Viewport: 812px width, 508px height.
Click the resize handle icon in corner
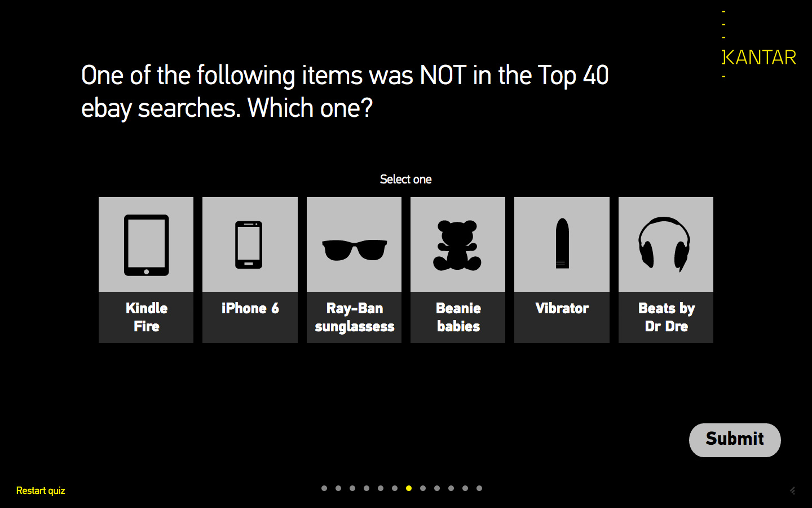[x=793, y=491]
